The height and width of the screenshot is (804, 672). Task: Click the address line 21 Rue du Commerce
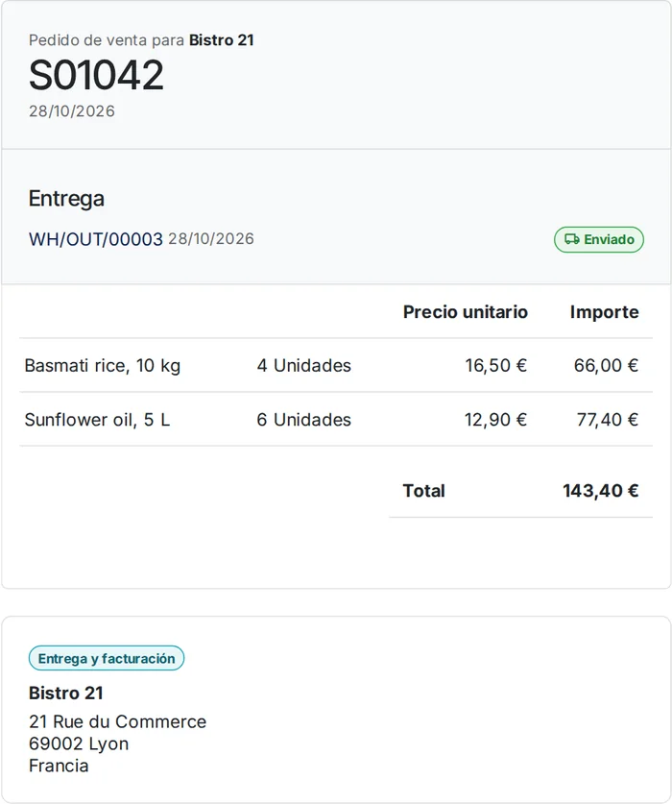pyautogui.click(x=117, y=722)
